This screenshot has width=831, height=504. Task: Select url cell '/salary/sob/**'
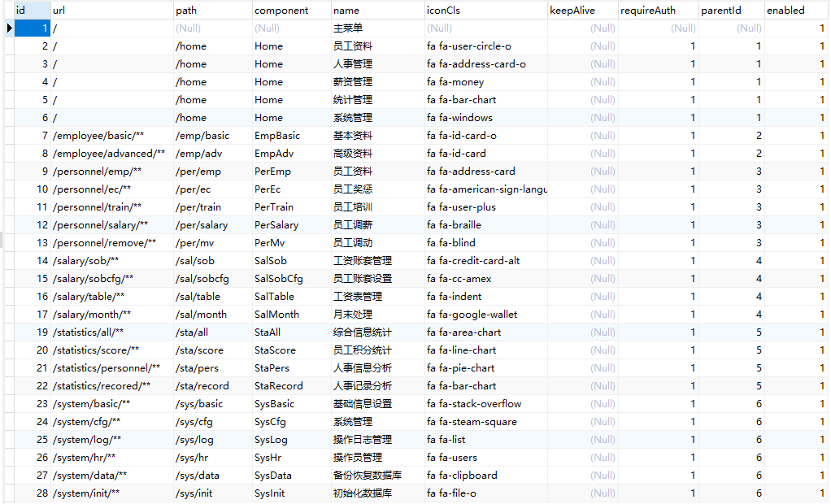112,261
